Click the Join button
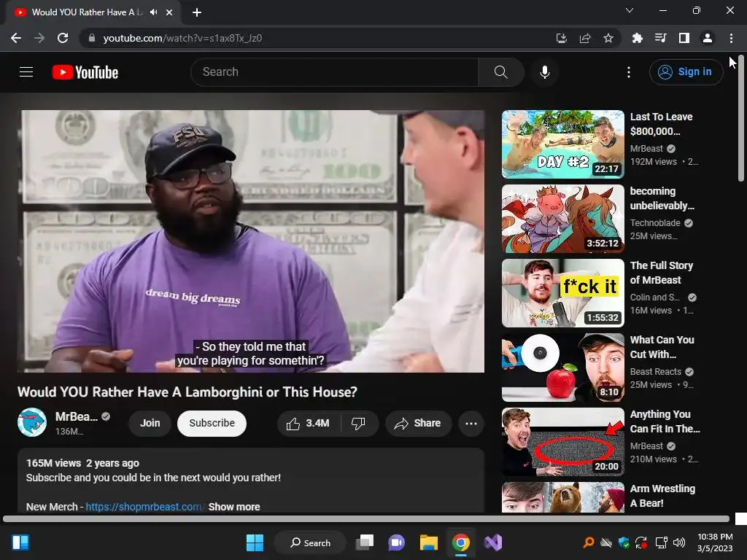This screenshot has height=560, width=747. (150, 423)
